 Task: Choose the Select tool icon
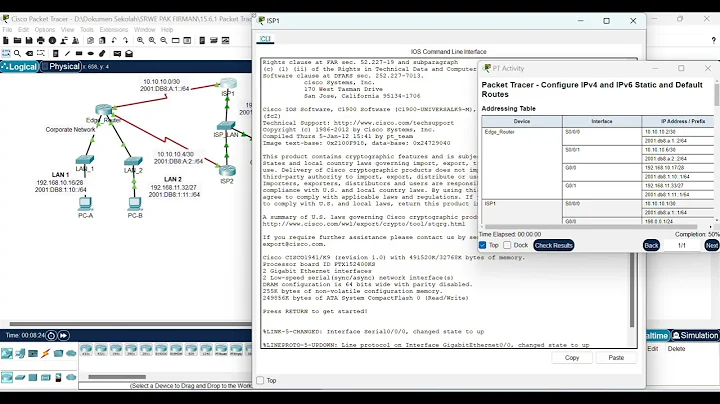click(x=6, y=53)
